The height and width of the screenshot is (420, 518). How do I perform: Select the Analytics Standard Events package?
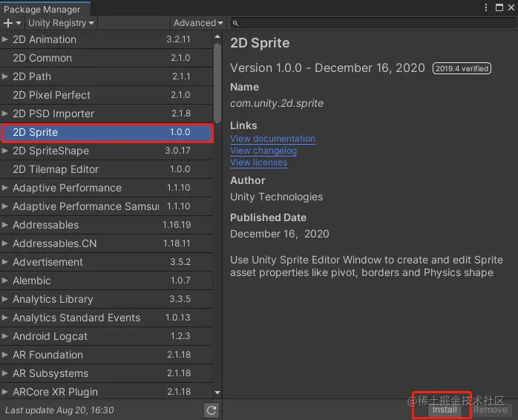point(106,318)
